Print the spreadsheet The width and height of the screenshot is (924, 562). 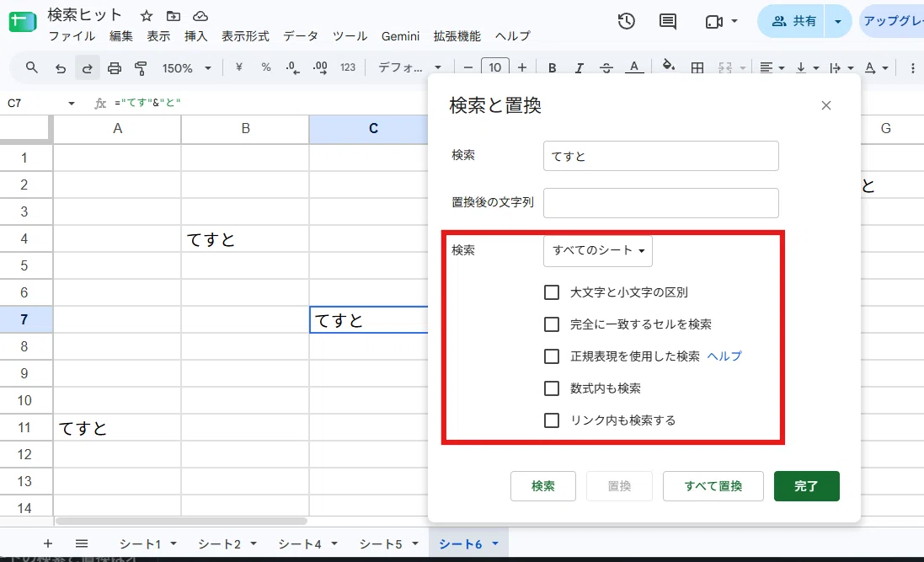pos(115,68)
